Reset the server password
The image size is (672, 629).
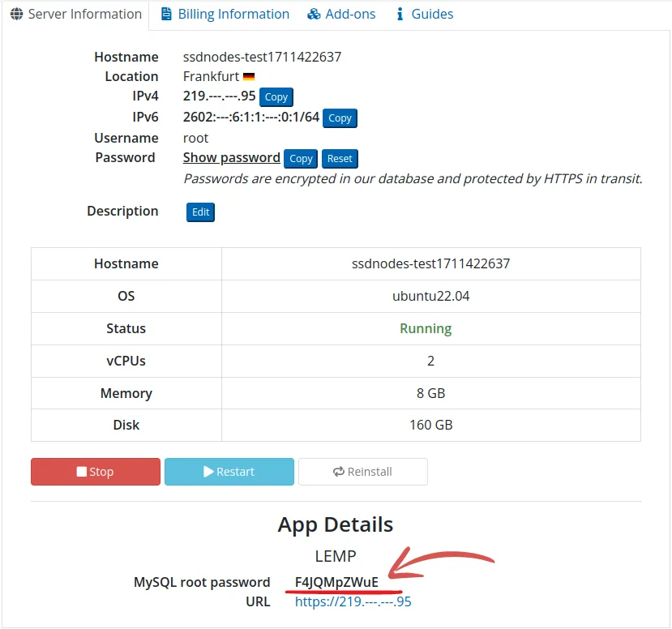[x=340, y=159]
